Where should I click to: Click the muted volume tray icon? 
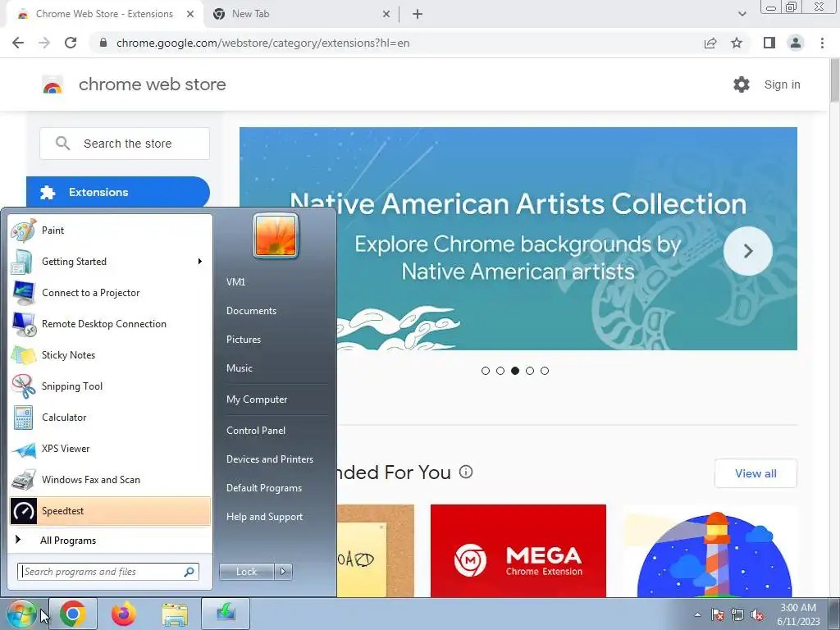(757, 614)
